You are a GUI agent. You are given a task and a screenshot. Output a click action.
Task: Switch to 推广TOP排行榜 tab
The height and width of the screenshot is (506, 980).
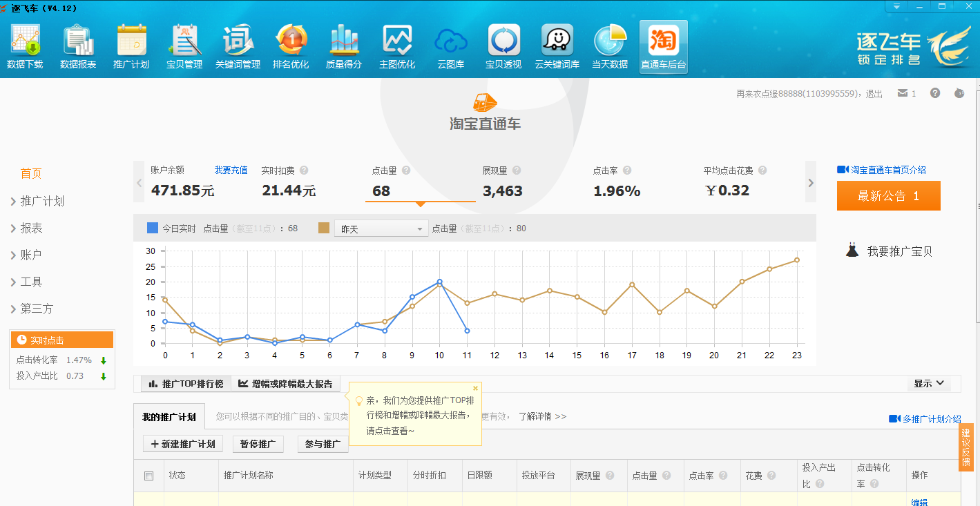[186, 384]
